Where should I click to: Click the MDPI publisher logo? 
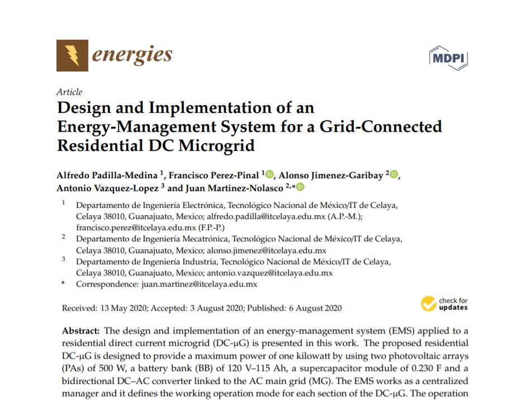point(448,58)
